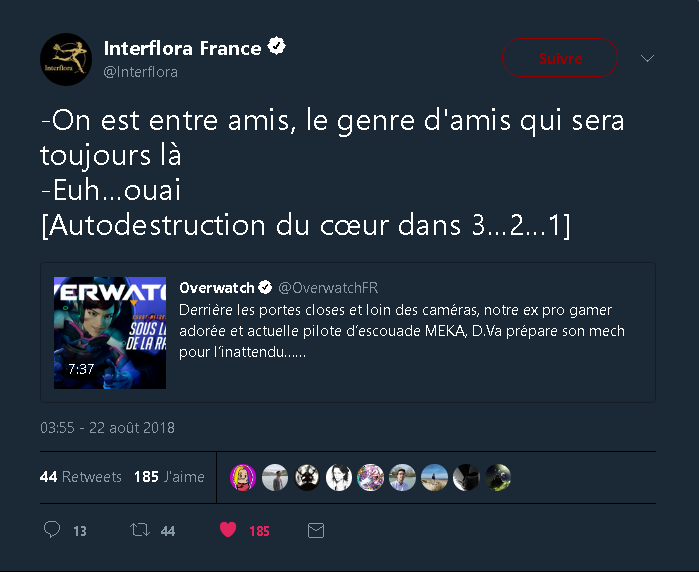Open the Interflora France profile avatar
Screen dimensions: 699x572
tap(66, 59)
